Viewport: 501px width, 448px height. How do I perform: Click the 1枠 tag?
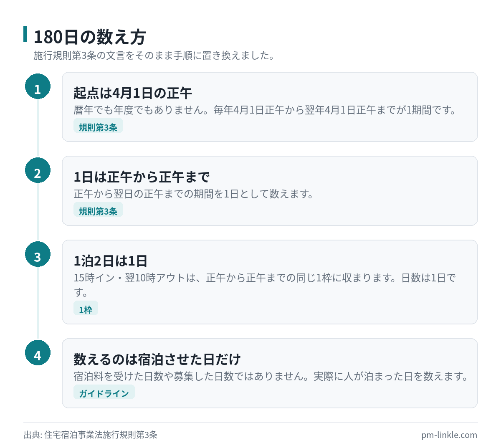[x=86, y=309]
